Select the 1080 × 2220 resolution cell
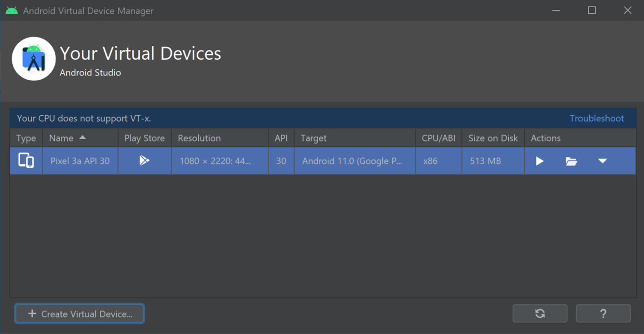 (x=220, y=161)
